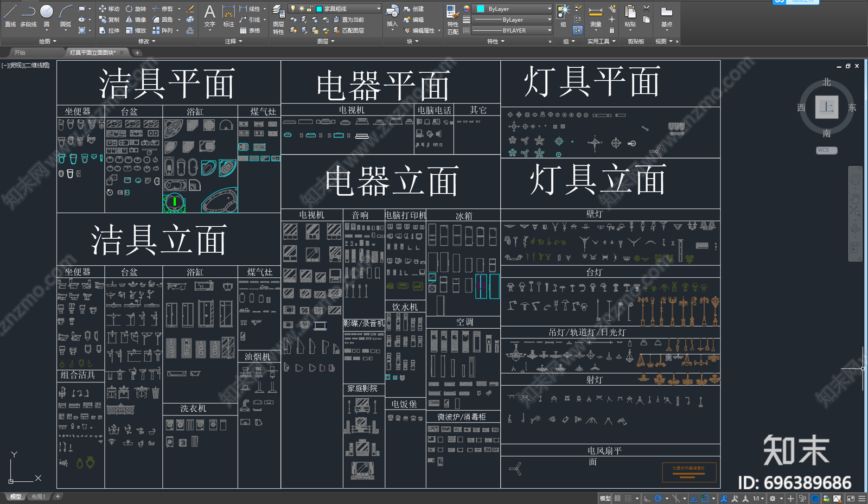Screen dimensions: 868x504
Task: Click the 阵列 (Array) tool
Action: click(x=162, y=30)
